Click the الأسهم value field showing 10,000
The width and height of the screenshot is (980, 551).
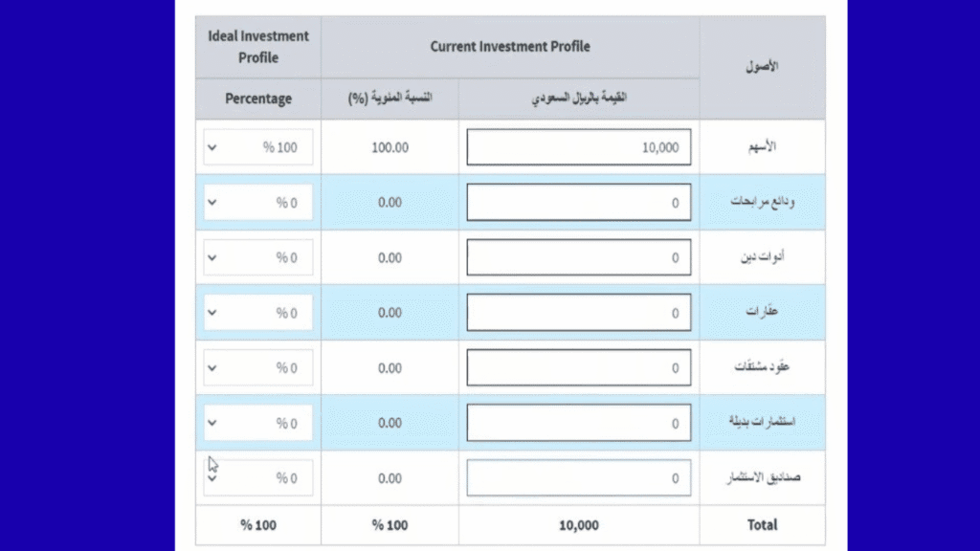pyautogui.click(x=578, y=148)
